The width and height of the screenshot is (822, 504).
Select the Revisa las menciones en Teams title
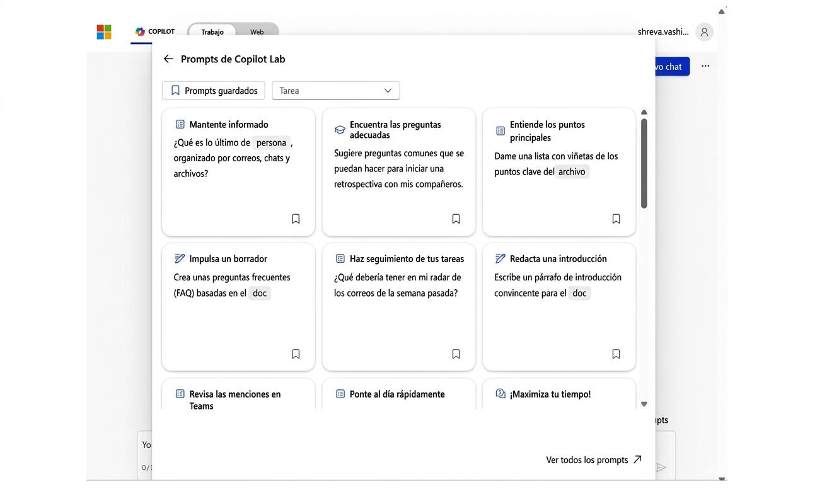(235, 400)
